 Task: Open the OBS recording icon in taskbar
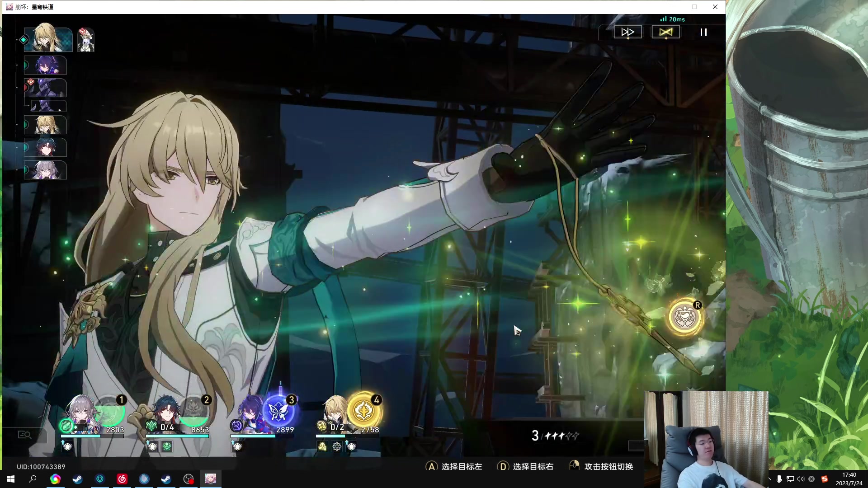[189, 479]
